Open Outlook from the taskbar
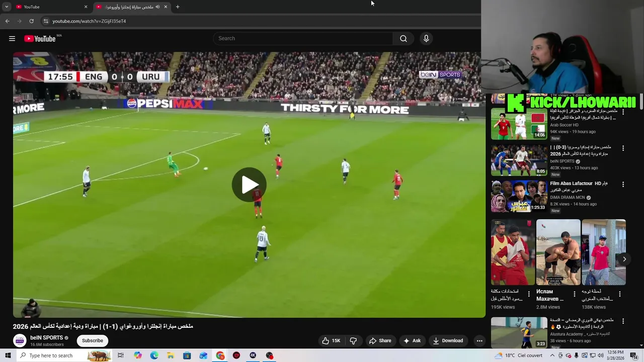This screenshot has width=644, height=362. tap(203, 355)
